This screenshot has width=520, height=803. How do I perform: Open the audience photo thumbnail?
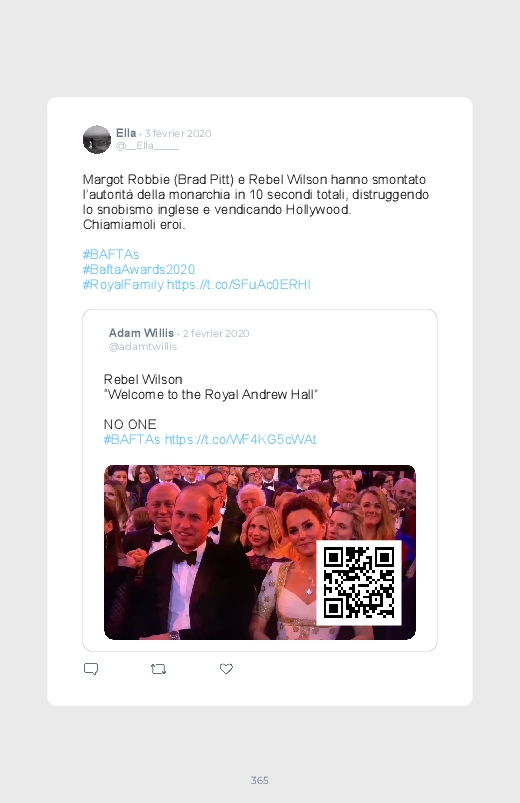[260, 553]
